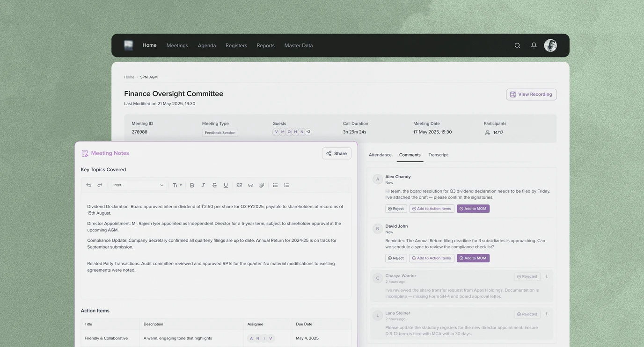The width and height of the screenshot is (644, 347).
Task: Reject David John's comment
Action: point(396,258)
